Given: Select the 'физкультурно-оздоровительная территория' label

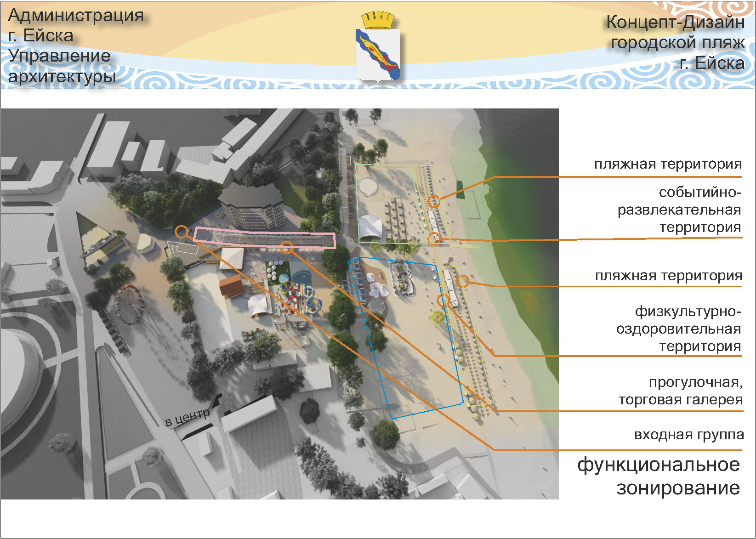Looking at the screenshot, I should click(678, 329).
